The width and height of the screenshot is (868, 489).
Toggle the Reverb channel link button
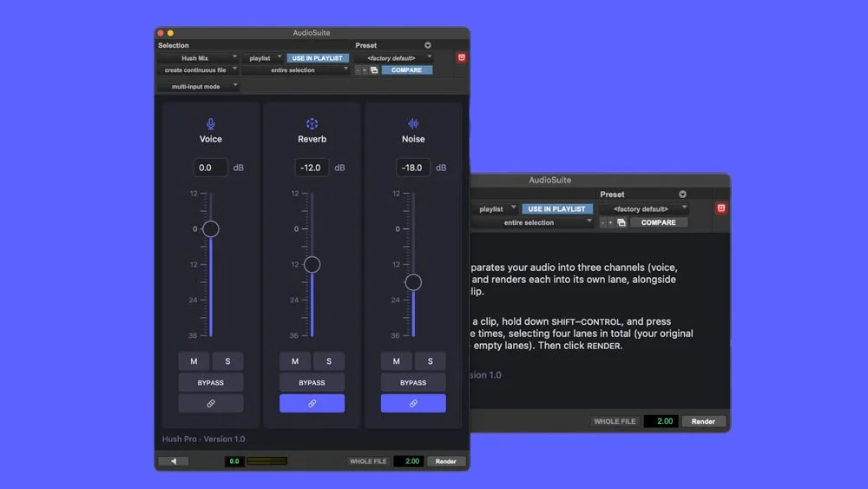point(312,404)
